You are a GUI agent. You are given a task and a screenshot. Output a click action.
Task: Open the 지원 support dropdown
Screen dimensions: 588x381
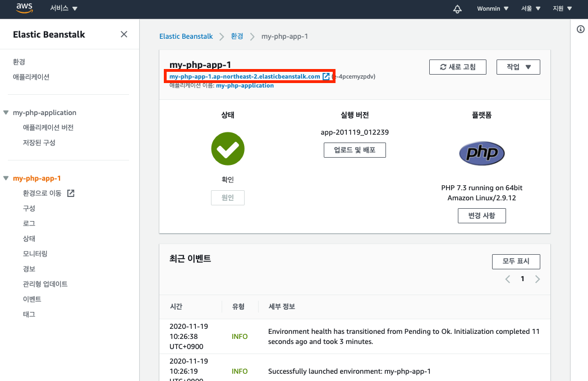[x=562, y=8]
